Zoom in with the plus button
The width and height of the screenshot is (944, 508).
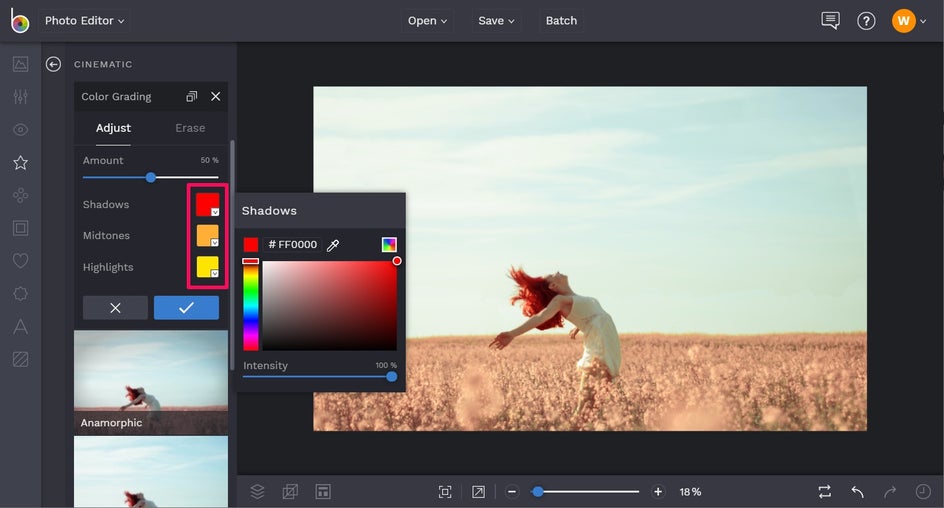658,492
